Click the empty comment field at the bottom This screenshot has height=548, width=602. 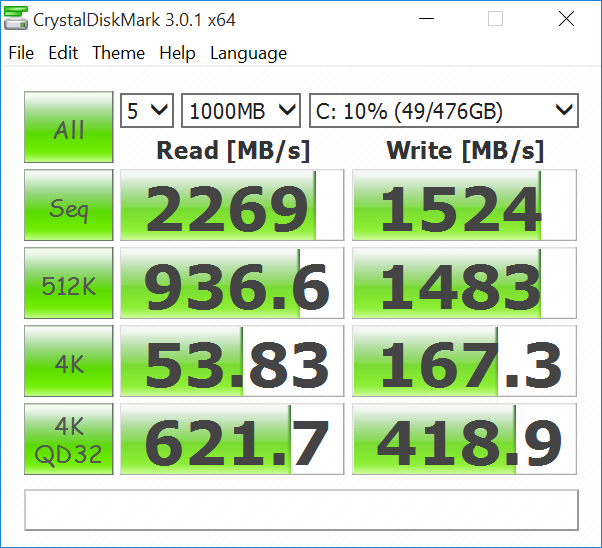click(x=301, y=510)
